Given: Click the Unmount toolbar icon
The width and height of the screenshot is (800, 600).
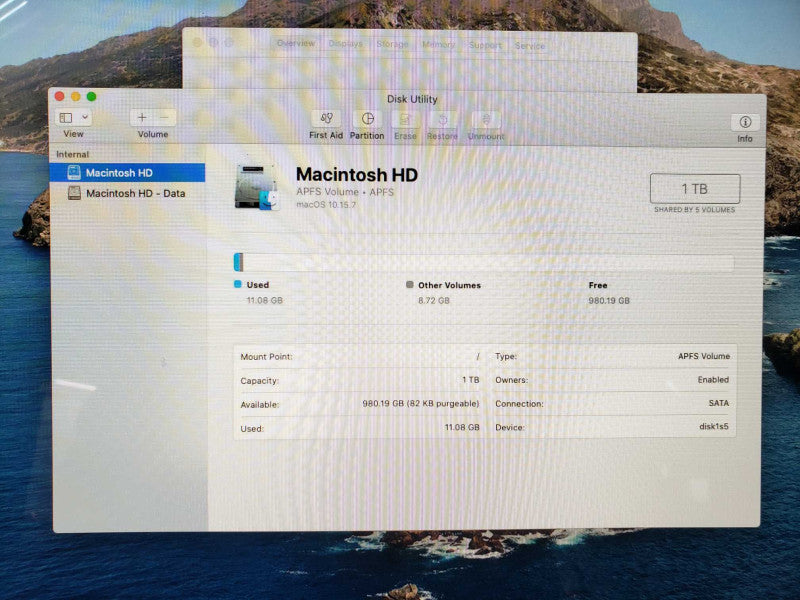Looking at the screenshot, I should click(486, 120).
